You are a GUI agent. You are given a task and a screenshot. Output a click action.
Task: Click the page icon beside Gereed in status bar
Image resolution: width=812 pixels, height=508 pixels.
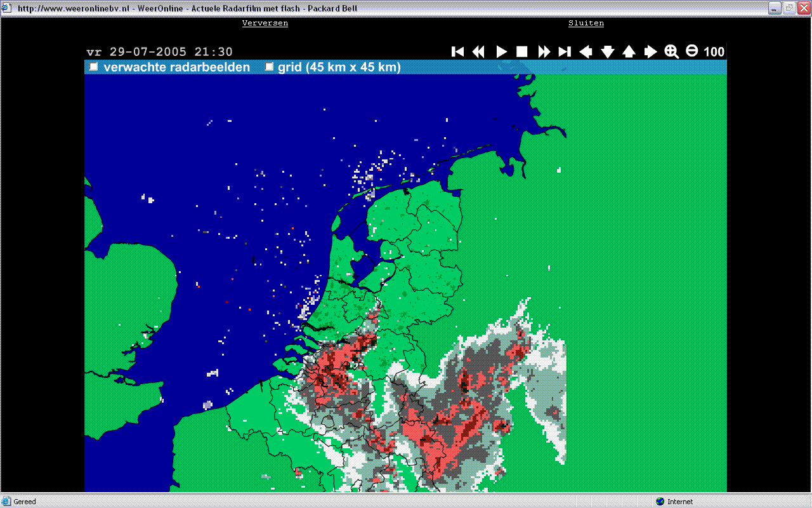tap(7, 502)
